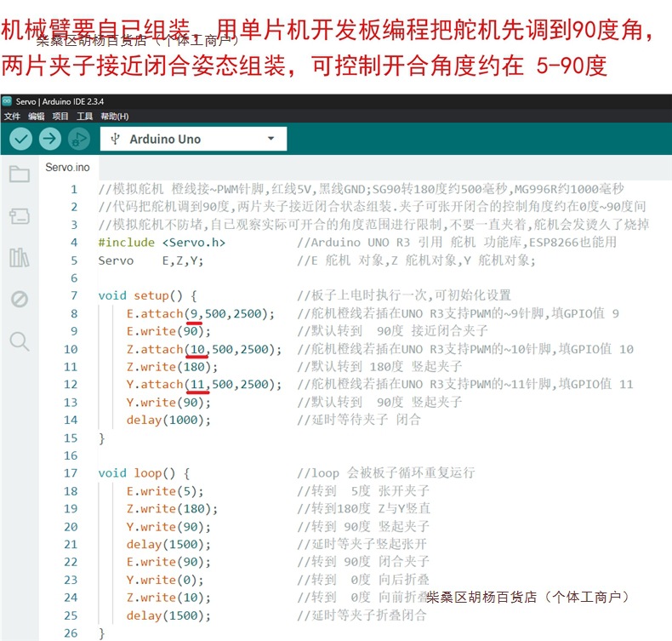The width and height of the screenshot is (672, 641).
Task: Click line number 17 in the gutter
Action: 71,473
